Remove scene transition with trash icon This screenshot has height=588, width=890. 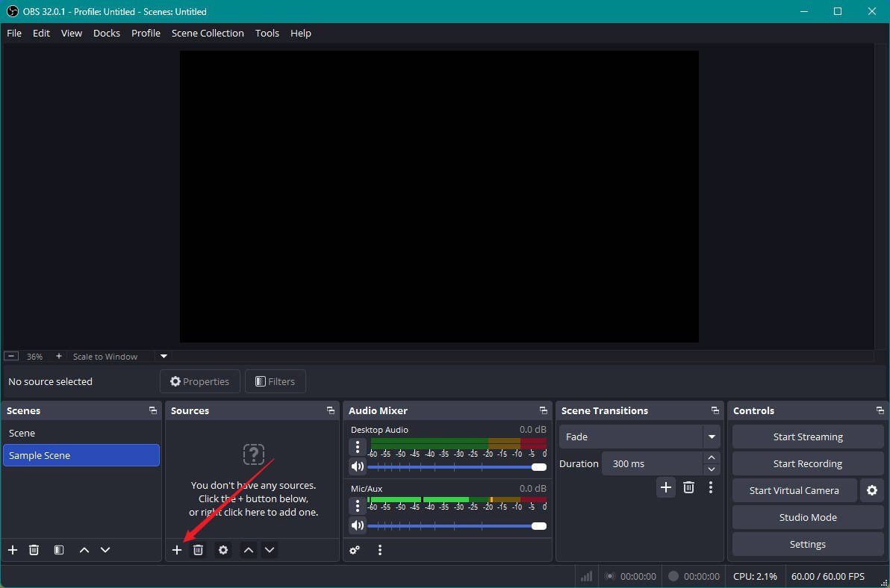(688, 488)
